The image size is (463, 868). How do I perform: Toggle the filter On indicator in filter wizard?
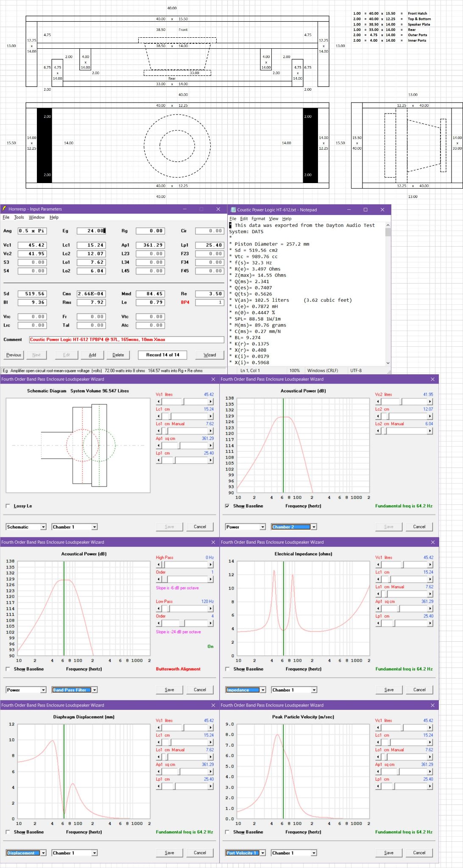pyautogui.click(x=210, y=646)
